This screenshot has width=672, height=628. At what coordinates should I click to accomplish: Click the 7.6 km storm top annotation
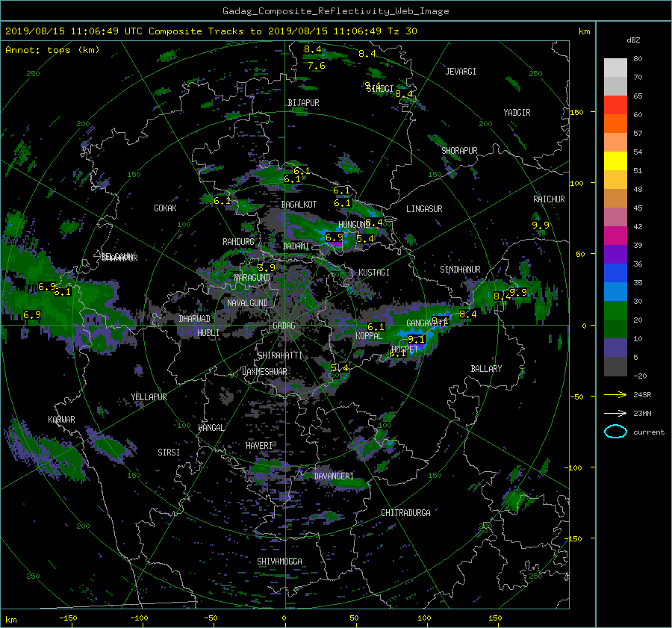(317, 66)
